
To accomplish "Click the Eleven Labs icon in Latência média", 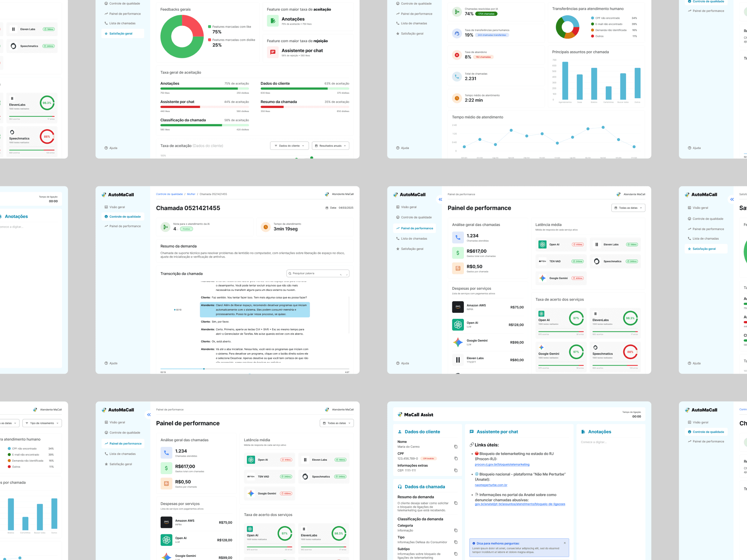I will [x=596, y=244].
